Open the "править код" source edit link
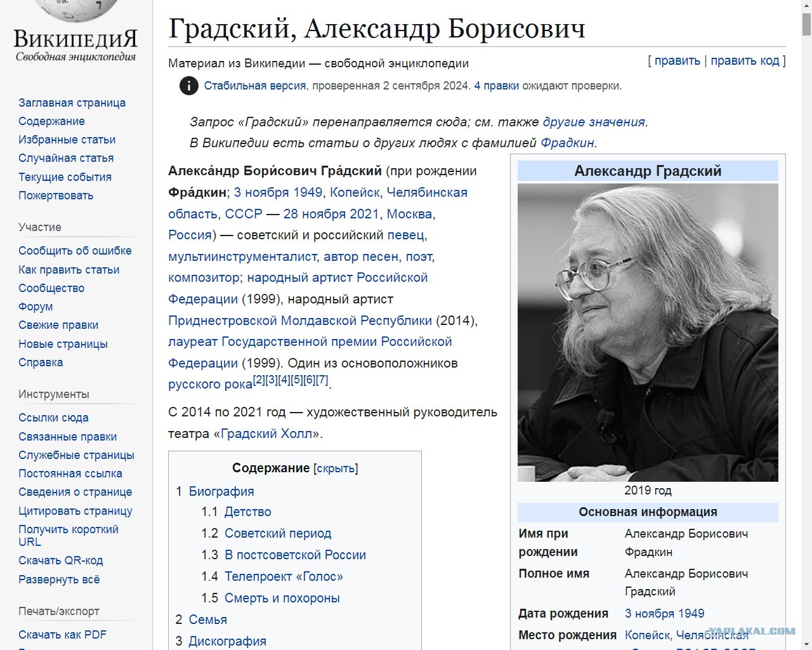Screen dimensions: 812x650 745,61
